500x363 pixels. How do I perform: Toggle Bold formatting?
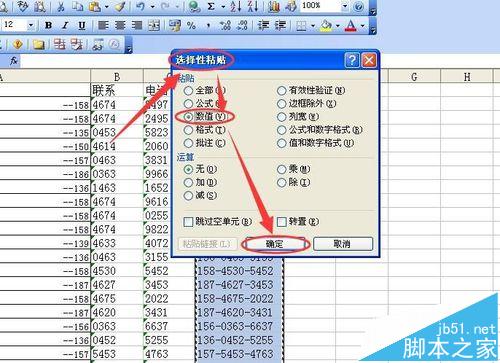49,25
